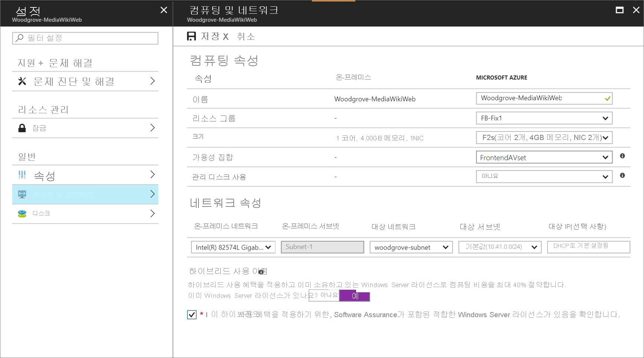Click the 대상 IP(선택 사항) column header

tap(577, 227)
